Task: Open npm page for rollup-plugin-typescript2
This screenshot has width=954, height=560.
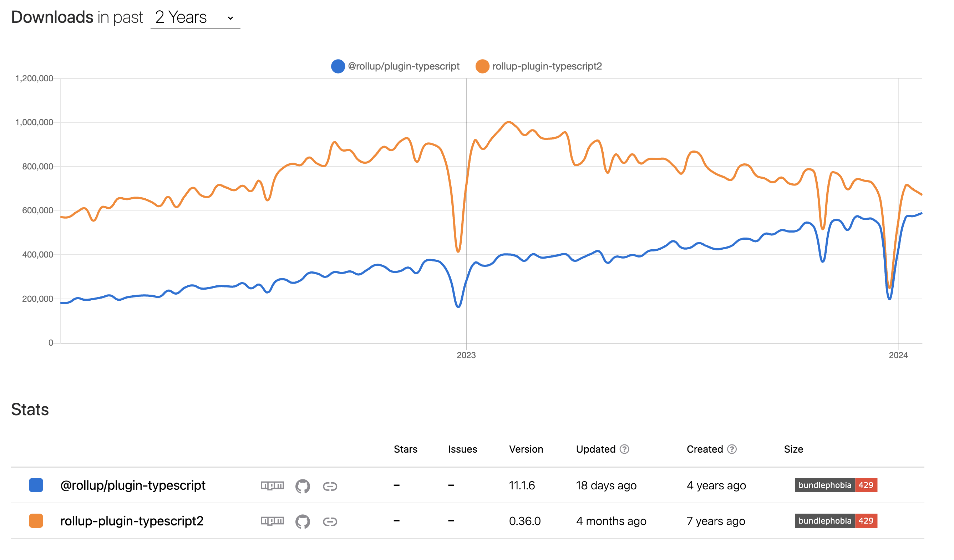Action: [x=272, y=521]
